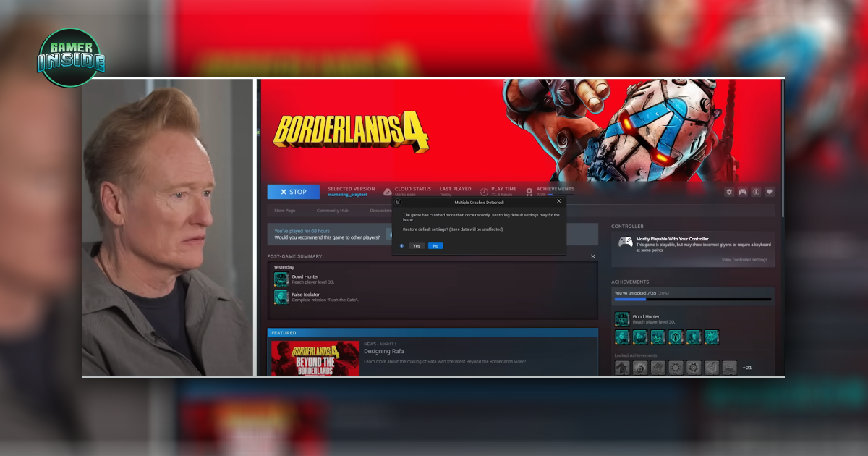Dismiss the Post-Game Summary panel
The width and height of the screenshot is (868, 456).
coord(593,256)
